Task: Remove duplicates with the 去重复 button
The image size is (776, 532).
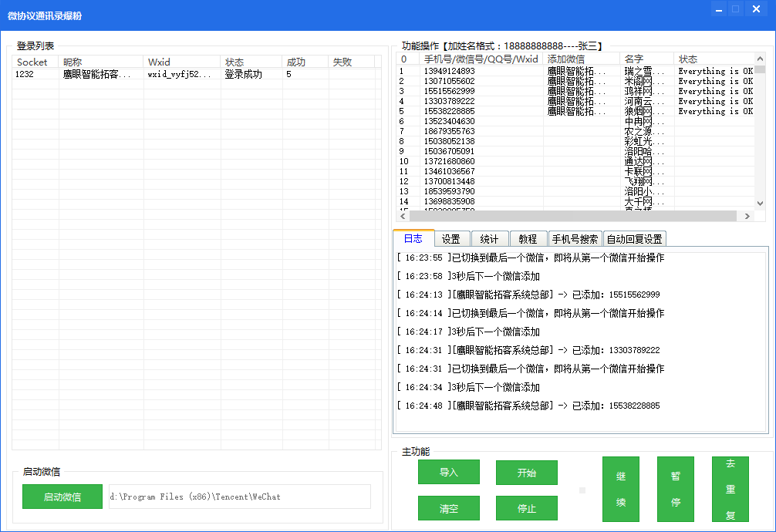Action: [x=730, y=489]
